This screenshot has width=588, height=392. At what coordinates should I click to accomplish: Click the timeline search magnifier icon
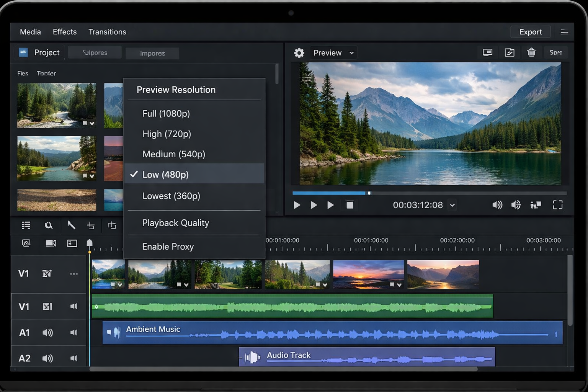coord(49,225)
